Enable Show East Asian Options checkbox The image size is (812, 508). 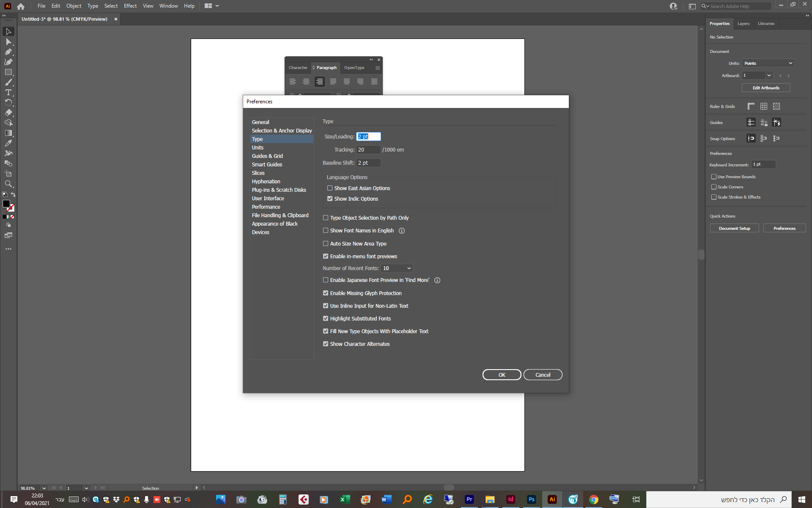click(x=330, y=188)
